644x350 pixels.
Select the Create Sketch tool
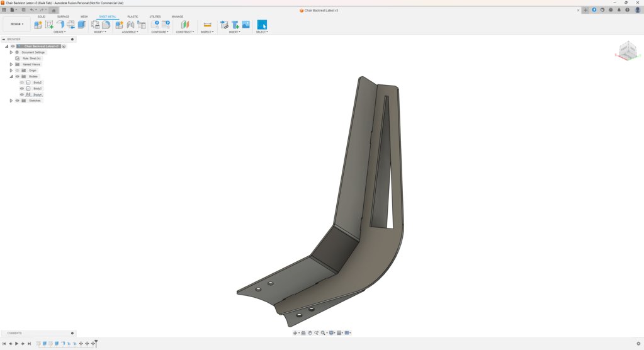click(49, 25)
